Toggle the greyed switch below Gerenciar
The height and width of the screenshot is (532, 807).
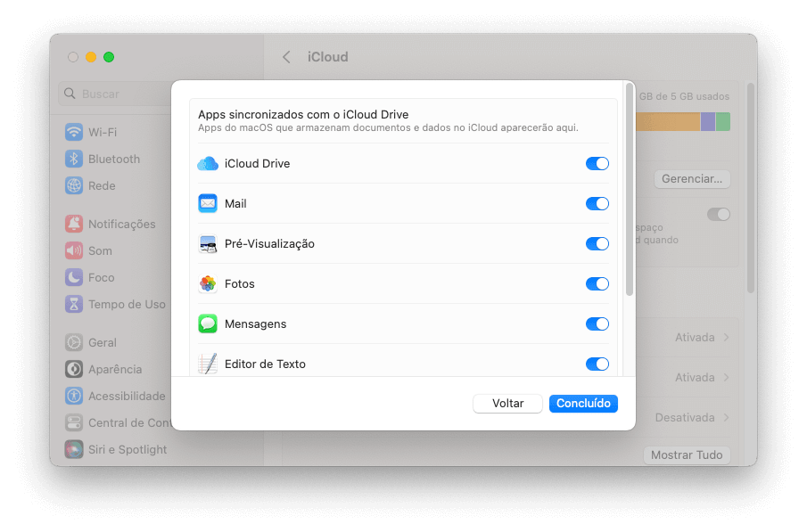(719, 214)
